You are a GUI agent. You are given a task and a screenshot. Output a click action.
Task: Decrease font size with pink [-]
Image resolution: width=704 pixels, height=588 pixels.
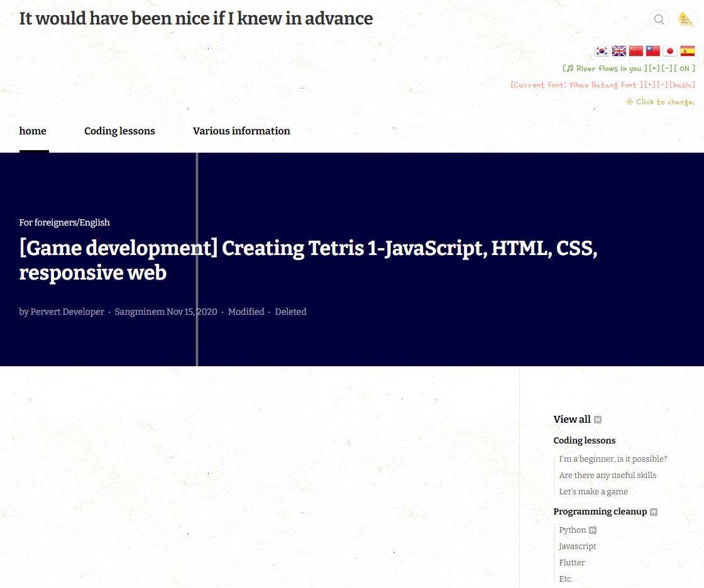(x=663, y=85)
